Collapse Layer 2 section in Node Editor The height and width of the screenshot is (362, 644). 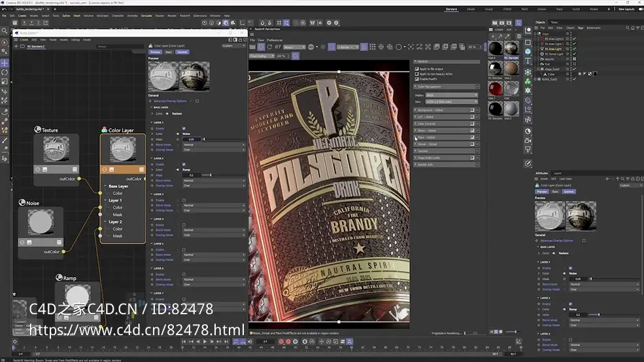(x=152, y=158)
